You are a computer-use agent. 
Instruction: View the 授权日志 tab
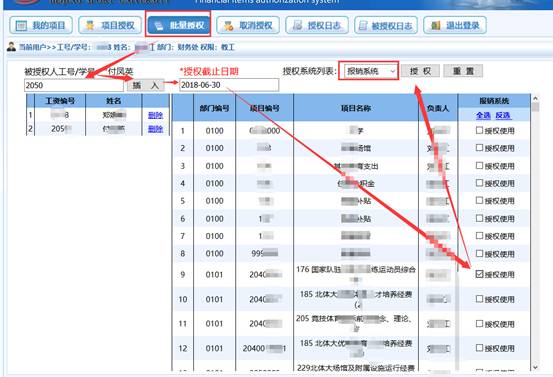[x=317, y=25]
